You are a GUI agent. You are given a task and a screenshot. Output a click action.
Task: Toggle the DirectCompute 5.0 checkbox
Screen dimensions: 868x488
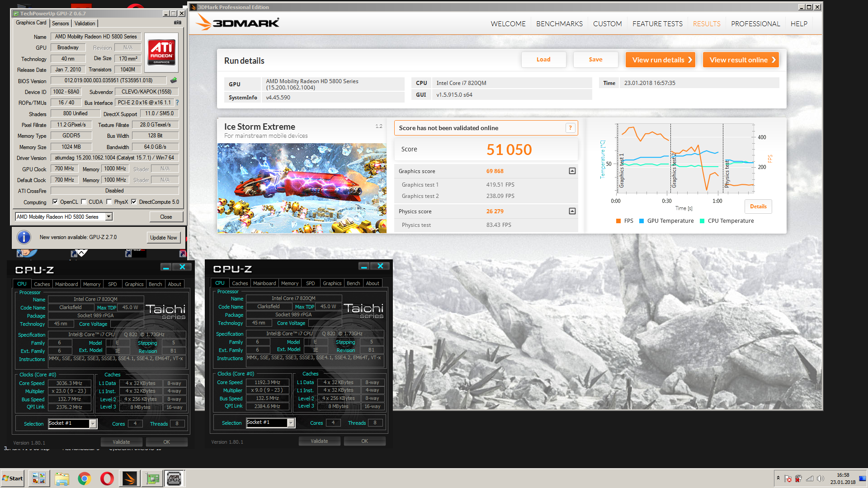(x=134, y=202)
